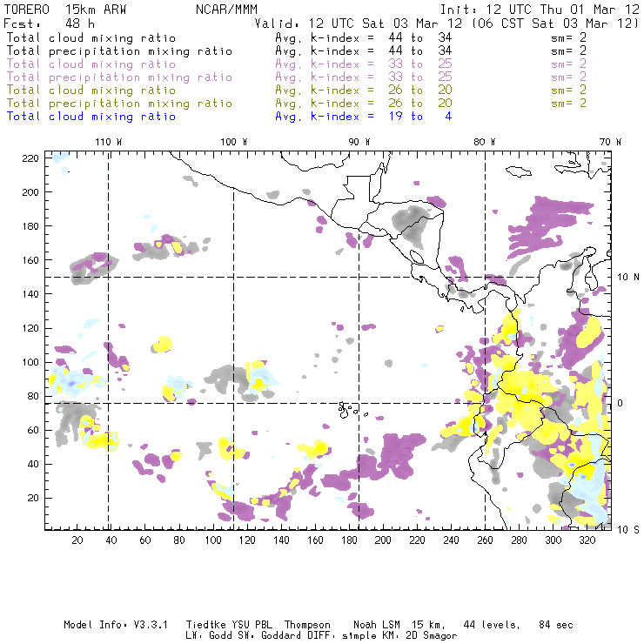The image size is (644, 644).
Task: Click the "140" tick label on vertical axis
Action: 30,294
